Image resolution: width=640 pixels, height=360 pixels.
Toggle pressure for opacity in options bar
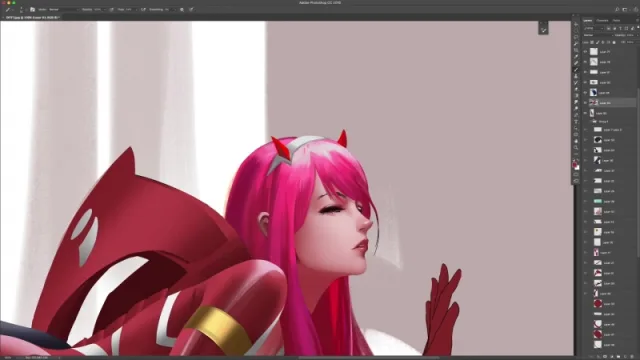[111, 9]
